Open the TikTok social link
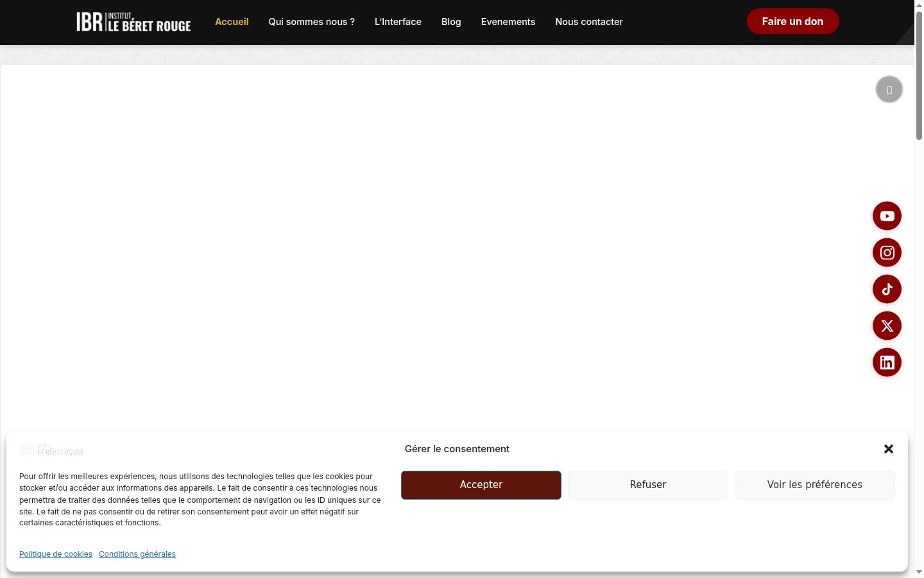This screenshot has height=578, width=924. coord(887,289)
